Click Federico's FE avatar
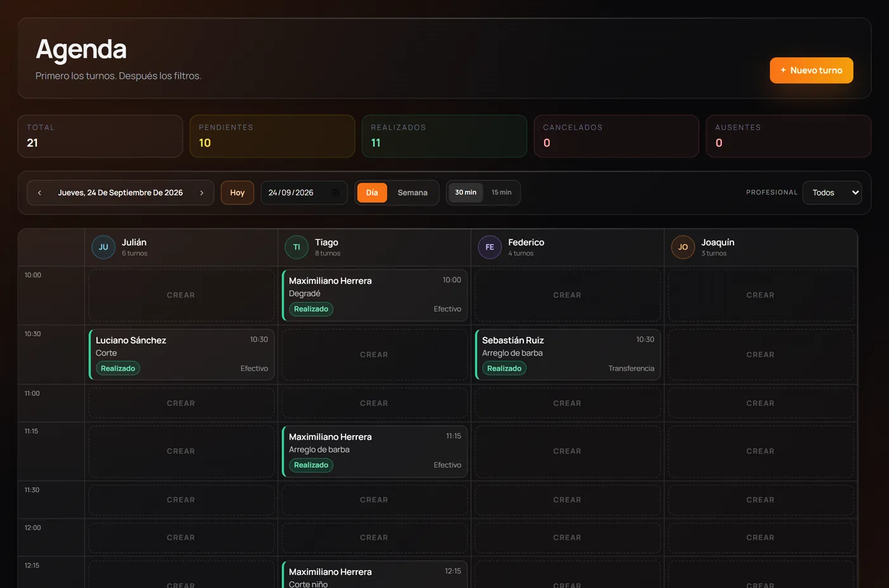 [x=490, y=247]
